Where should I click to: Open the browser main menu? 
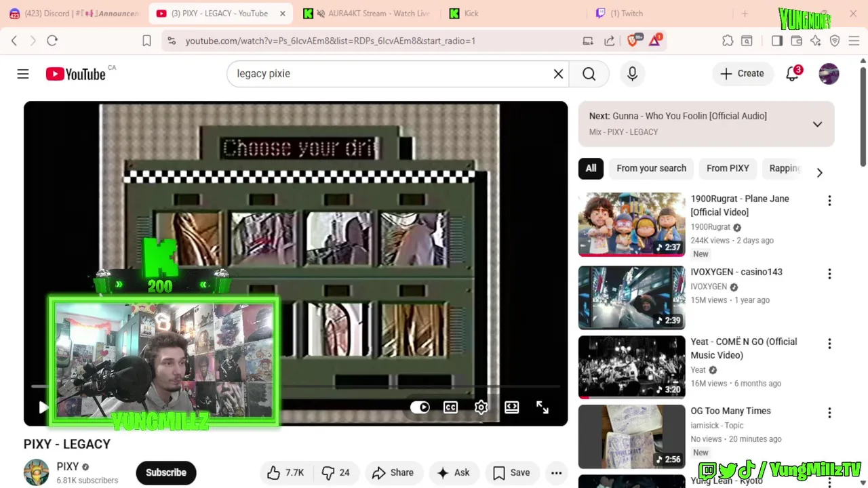tap(854, 41)
